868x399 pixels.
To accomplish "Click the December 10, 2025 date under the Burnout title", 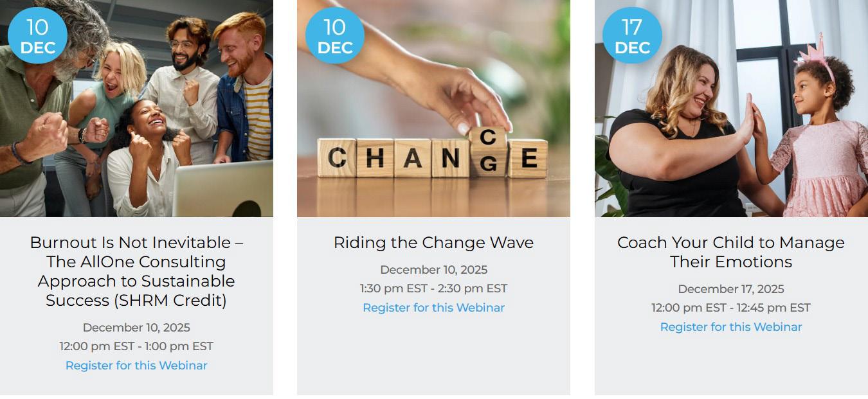I will click(x=136, y=328).
